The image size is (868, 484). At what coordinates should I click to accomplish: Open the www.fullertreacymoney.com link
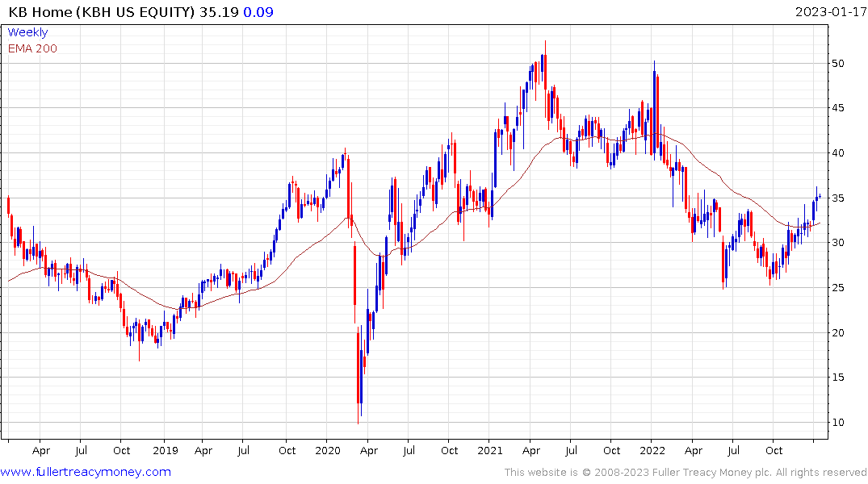[86, 472]
